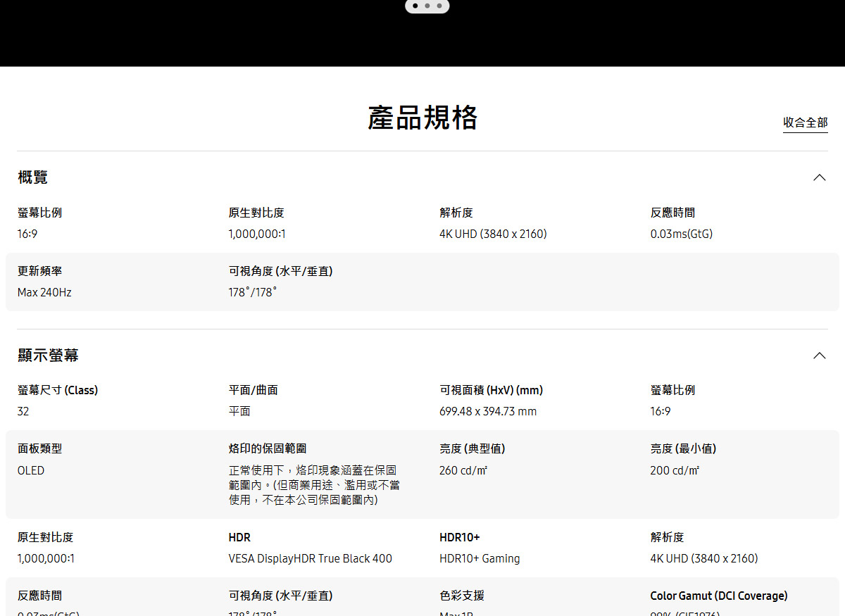The width and height of the screenshot is (845, 616).
Task: Click the Max 240Hz refresh rate value
Action: pos(44,292)
